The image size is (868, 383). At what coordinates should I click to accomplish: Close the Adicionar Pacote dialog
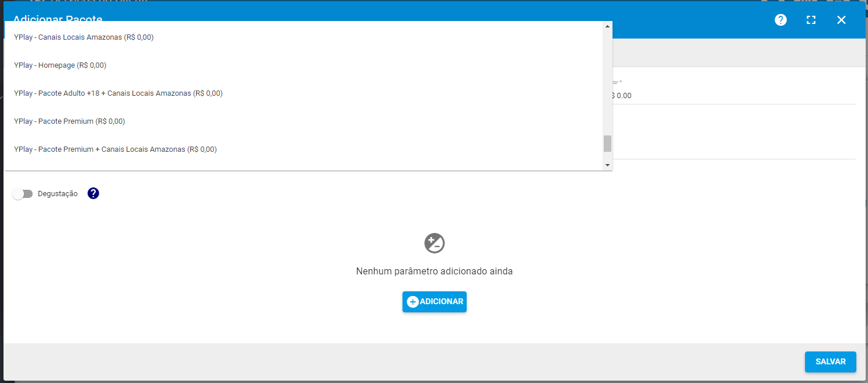(841, 20)
